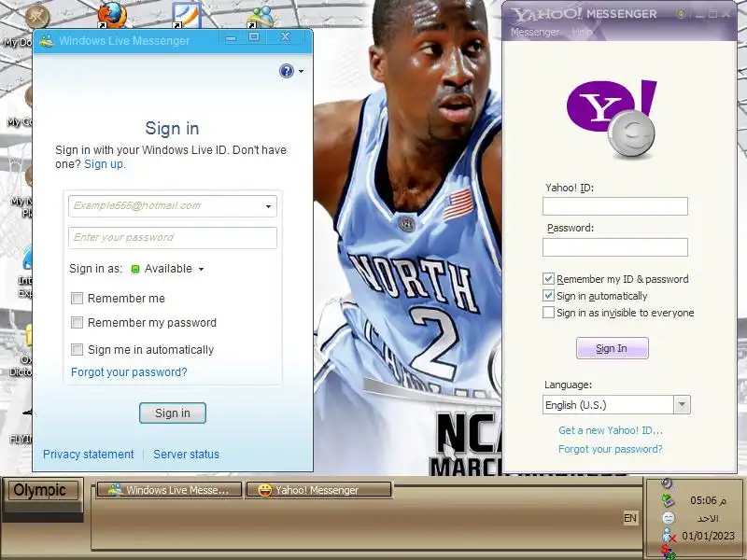The height and width of the screenshot is (560, 747).
Task: Click the EN language indicator in taskbar
Action: [629, 518]
